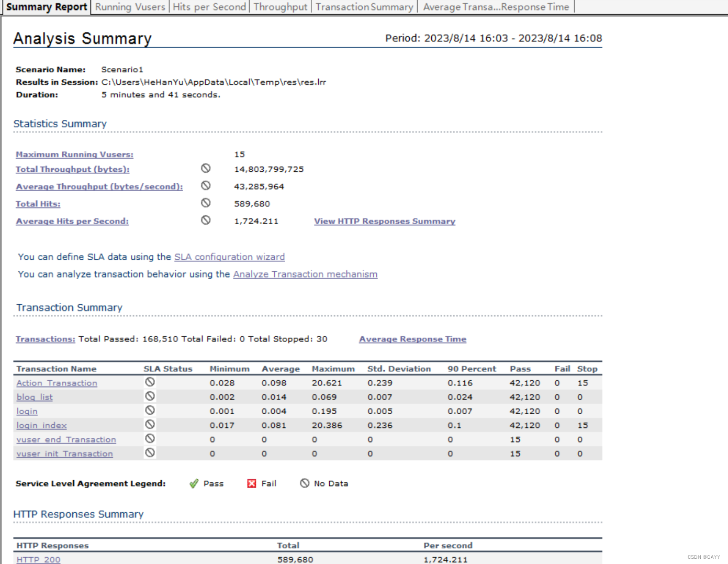Click the red Fail legend icon
This screenshot has height=564, width=728.
click(252, 483)
